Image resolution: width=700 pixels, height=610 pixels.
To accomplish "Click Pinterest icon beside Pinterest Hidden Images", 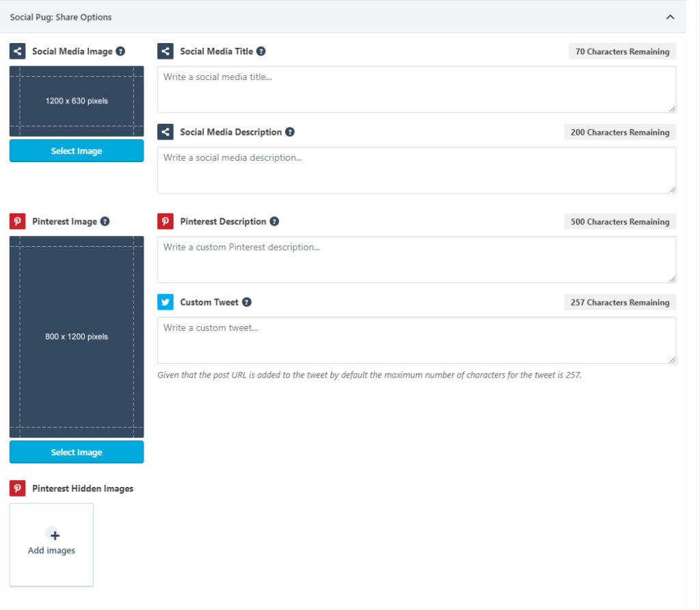I will pyautogui.click(x=18, y=488).
